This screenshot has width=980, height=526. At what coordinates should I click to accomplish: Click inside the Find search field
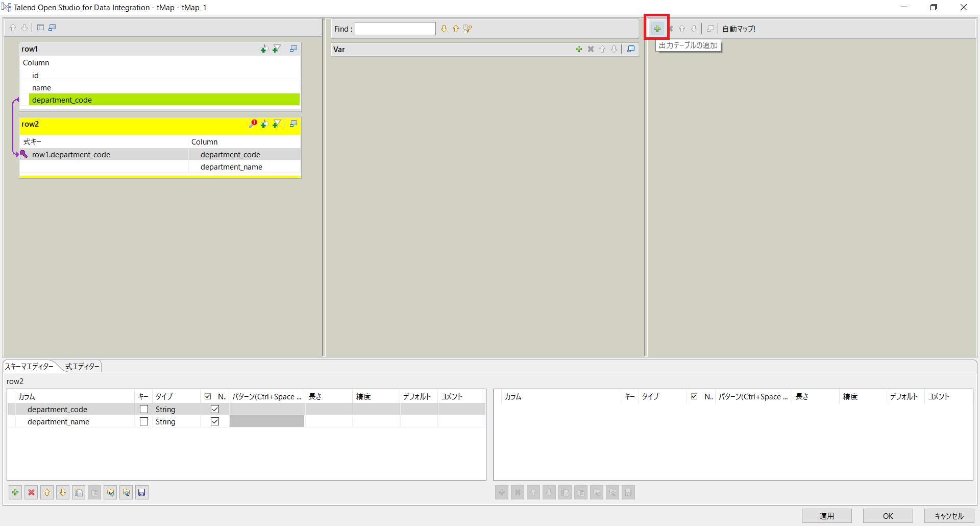pyautogui.click(x=395, y=29)
